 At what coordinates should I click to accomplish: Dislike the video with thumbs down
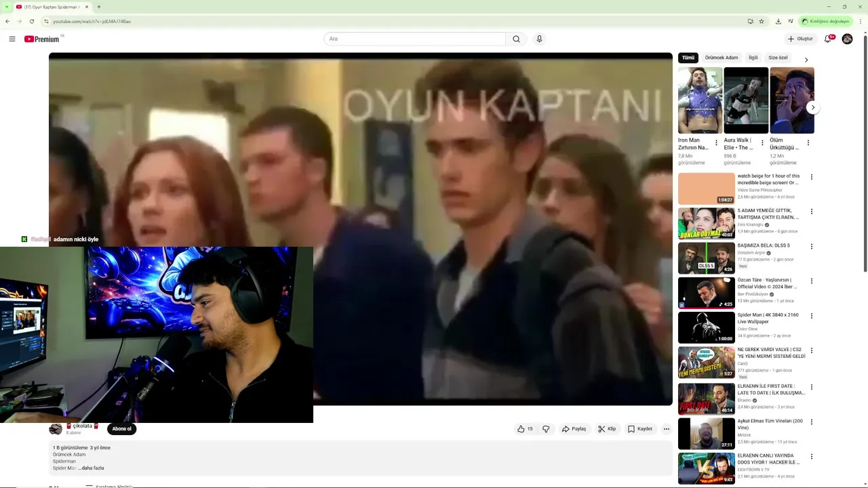(546, 428)
